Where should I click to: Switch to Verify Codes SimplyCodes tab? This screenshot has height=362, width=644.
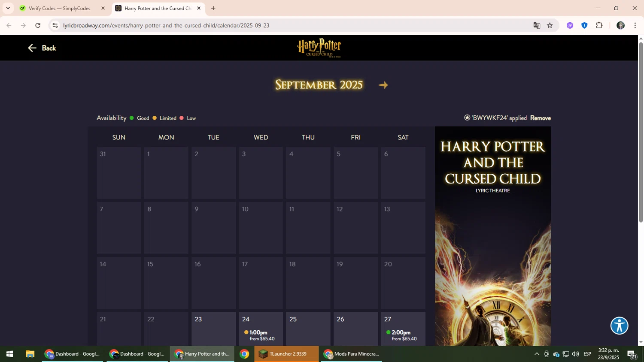tap(59, 8)
